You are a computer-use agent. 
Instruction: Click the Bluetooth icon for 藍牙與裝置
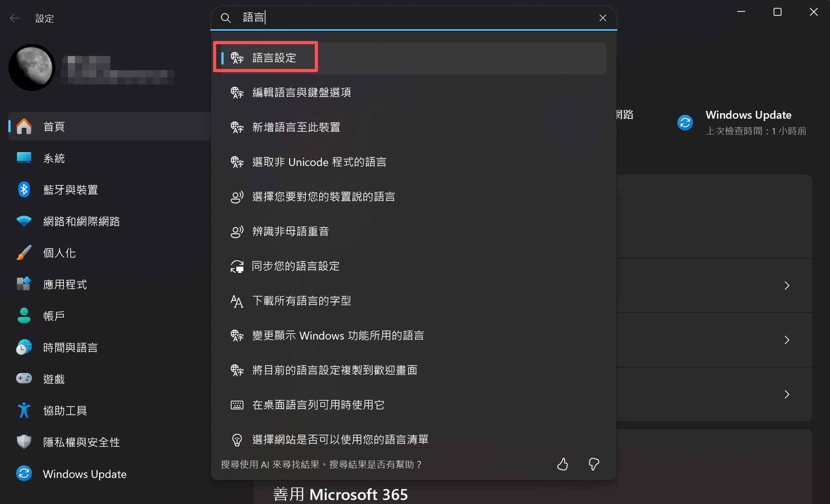[x=24, y=190]
